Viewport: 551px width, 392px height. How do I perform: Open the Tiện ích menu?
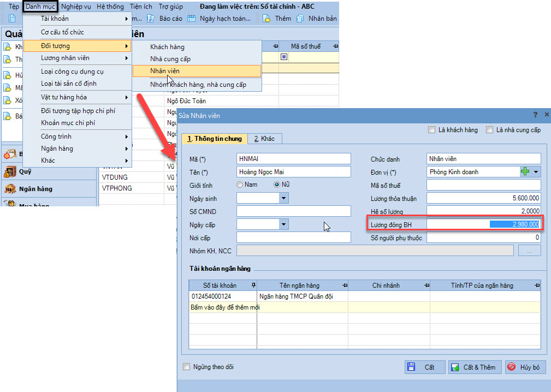(x=141, y=7)
